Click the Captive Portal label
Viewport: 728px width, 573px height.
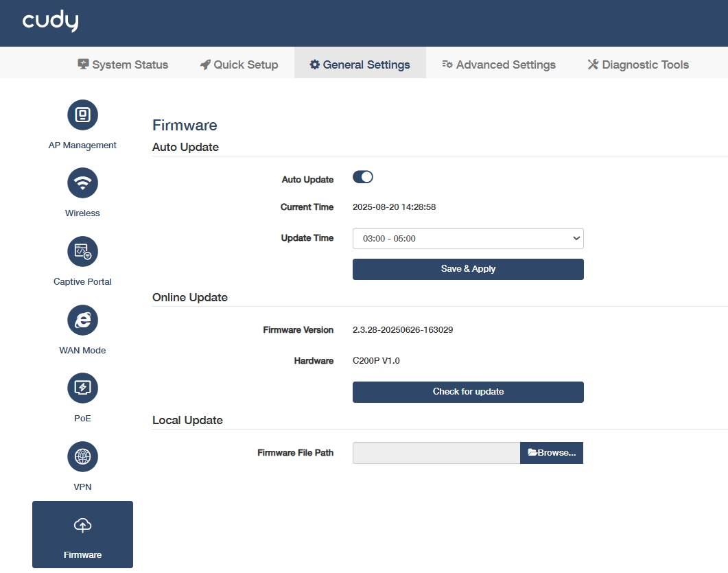click(x=82, y=281)
